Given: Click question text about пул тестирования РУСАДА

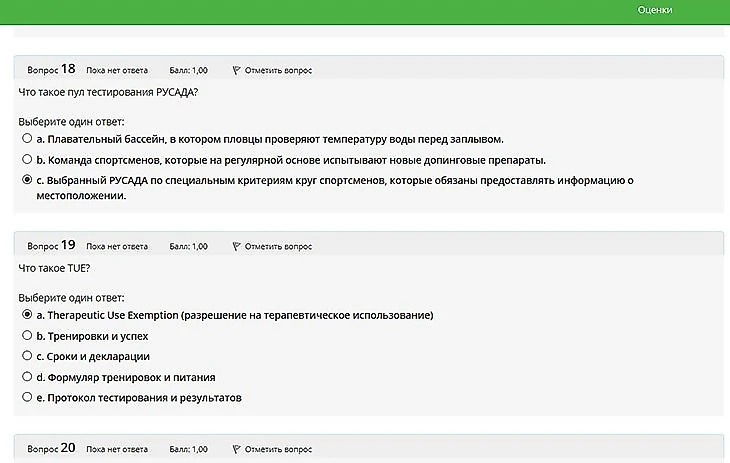Looking at the screenshot, I should [x=108, y=93].
